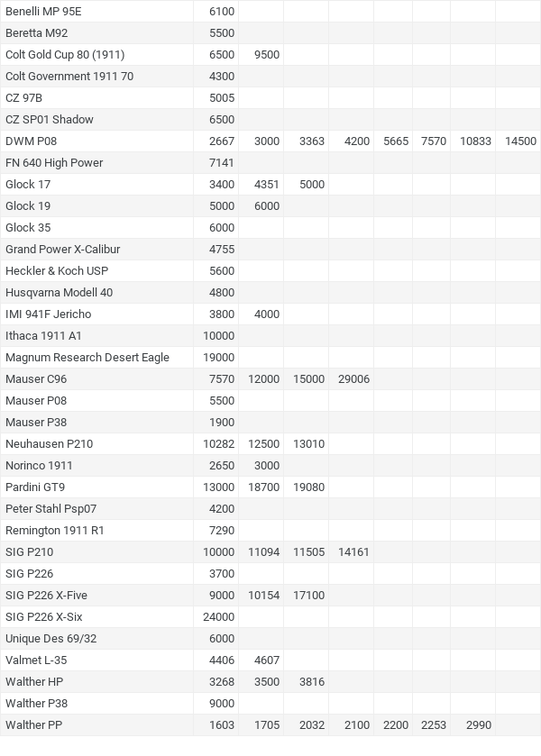The width and height of the screenshot is (541, 756).
Task: Click the SIG P226 X-Six name
Action: (44, 617)
